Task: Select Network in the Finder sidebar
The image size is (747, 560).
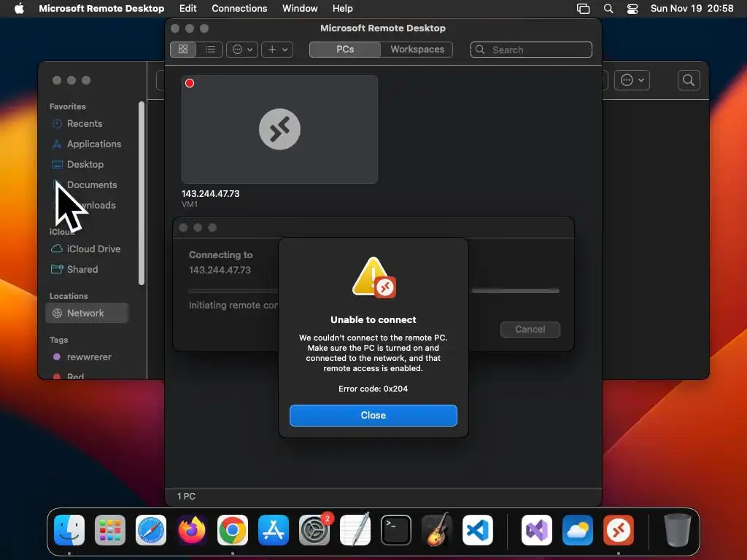Action: (x=87, y=314)
